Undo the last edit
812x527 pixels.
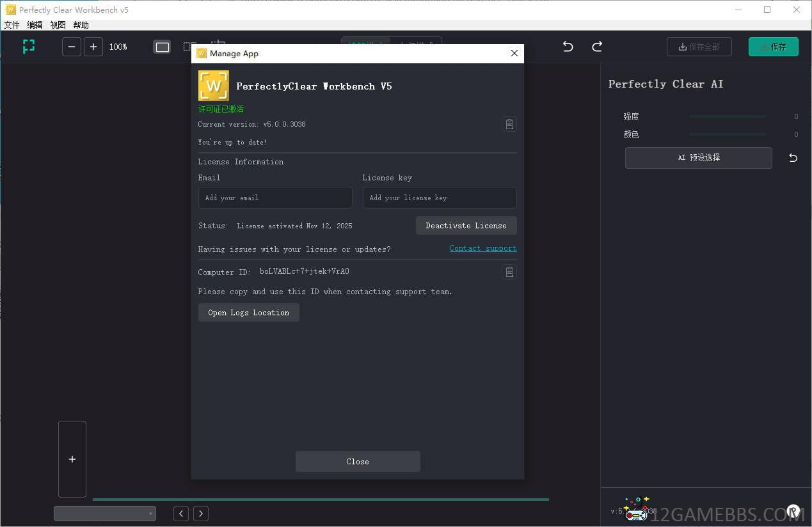pyautogui.click(x=568, y=47)
